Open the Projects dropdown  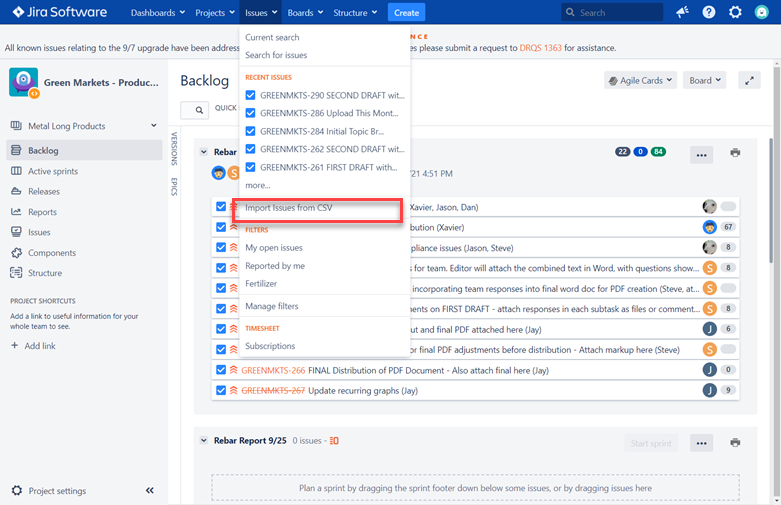pyautogui.click(x=215, y=12)
